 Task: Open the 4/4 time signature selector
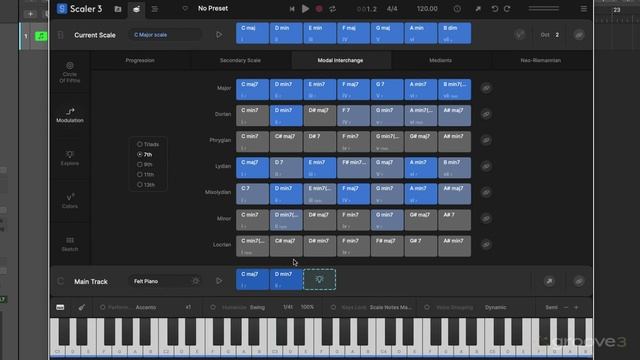pos(392,9)
